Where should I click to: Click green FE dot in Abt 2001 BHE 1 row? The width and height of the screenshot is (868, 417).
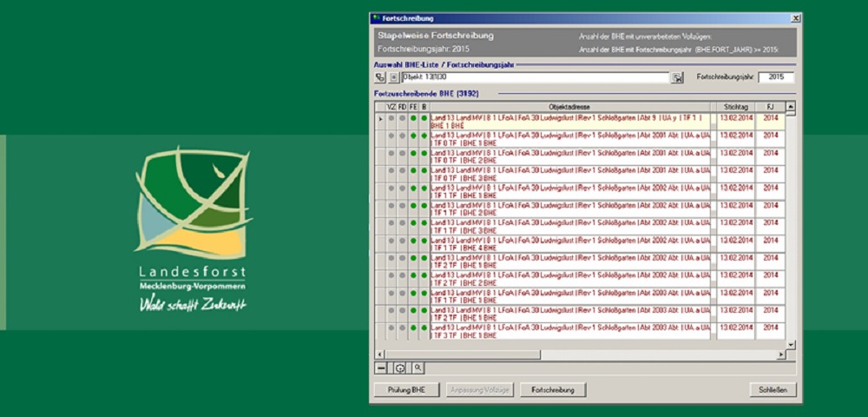pos(413,136)
